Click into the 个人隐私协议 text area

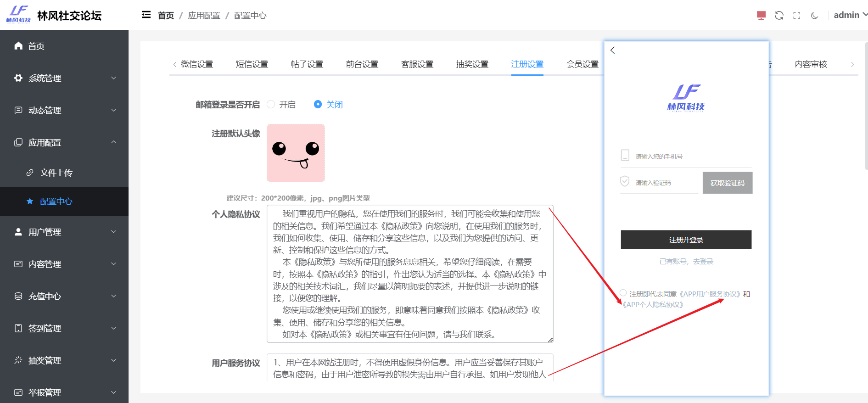click(410, 274)
